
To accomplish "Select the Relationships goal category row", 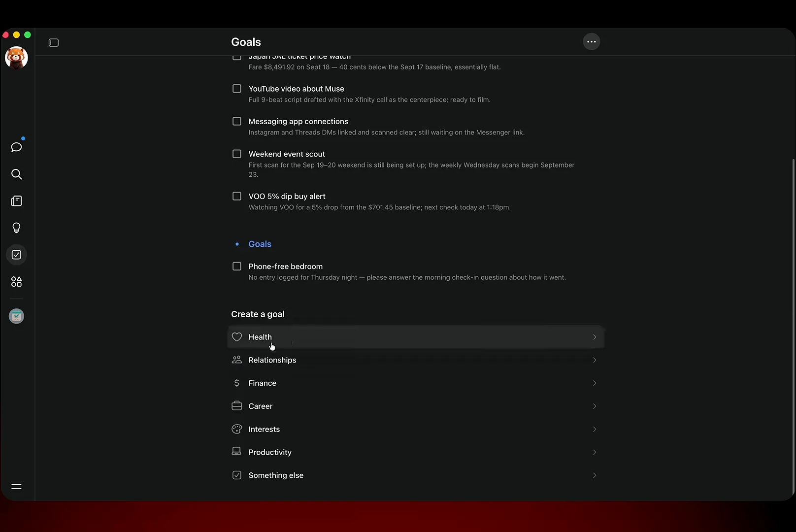I will pos(416,360).
